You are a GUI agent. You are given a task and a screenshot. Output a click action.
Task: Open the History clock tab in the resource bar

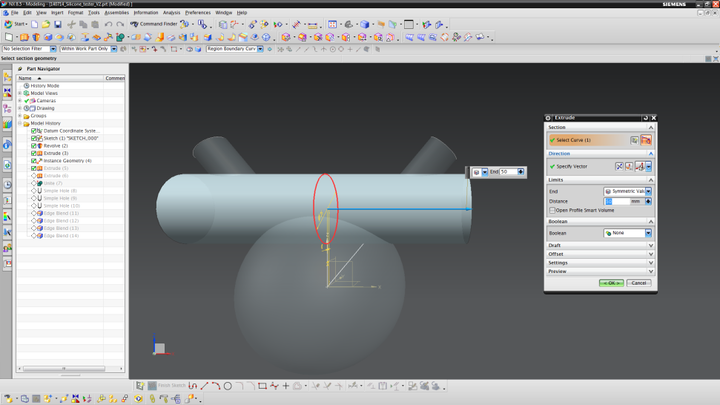pyautogui.click(x=7, y=184)
